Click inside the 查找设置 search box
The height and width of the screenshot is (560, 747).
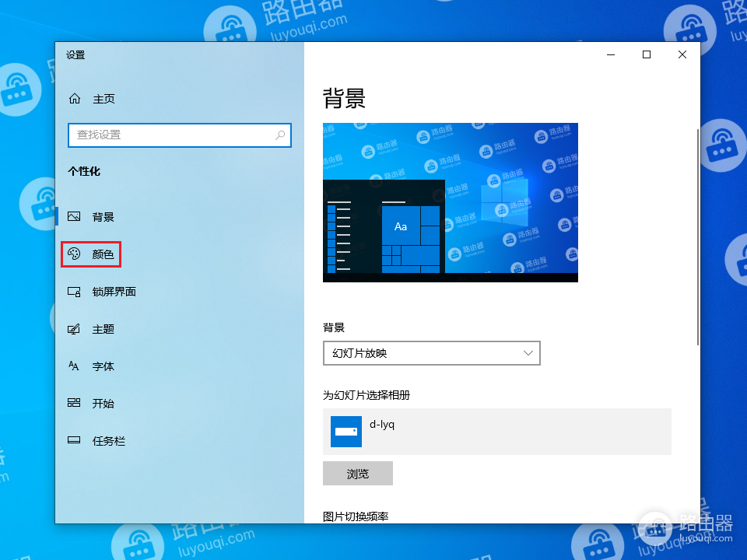pos(180,135)
